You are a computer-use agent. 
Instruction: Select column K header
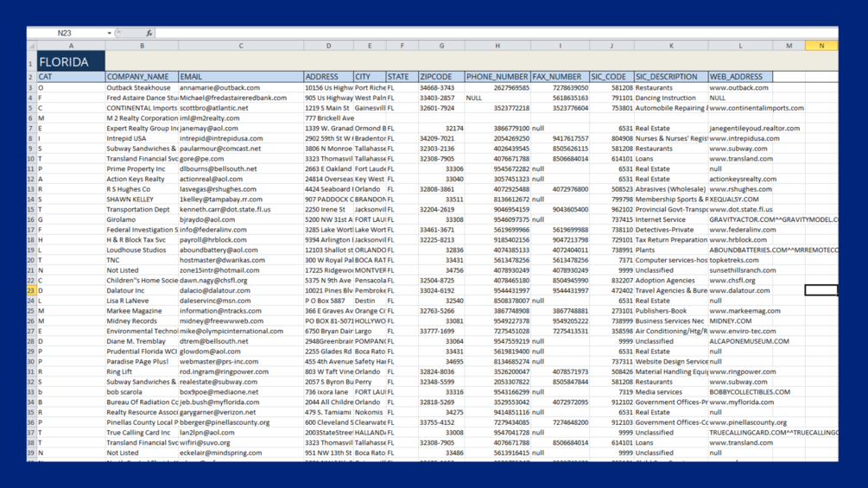coord(671,46)
